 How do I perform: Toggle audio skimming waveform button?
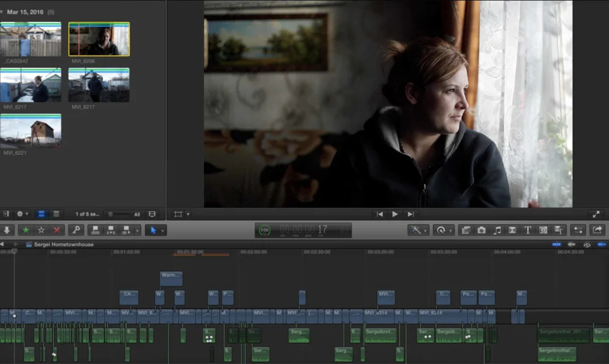572,245
